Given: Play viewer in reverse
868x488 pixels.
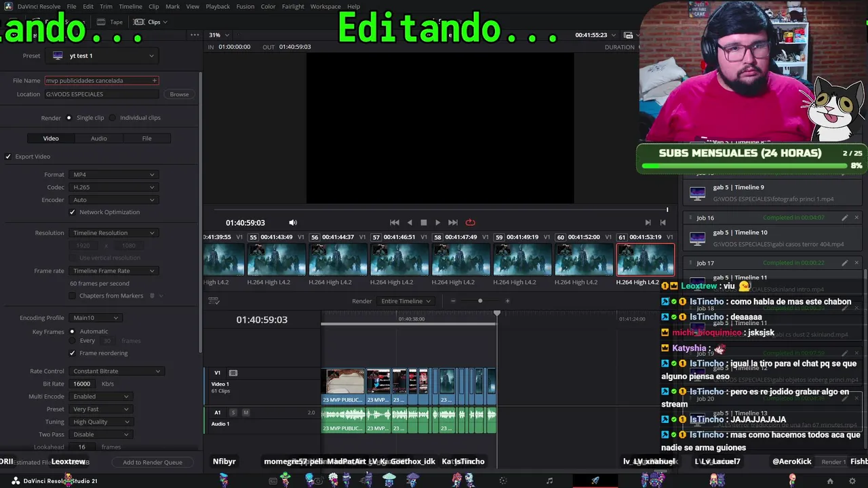Looking at the screenshot, I should (409, 222).
